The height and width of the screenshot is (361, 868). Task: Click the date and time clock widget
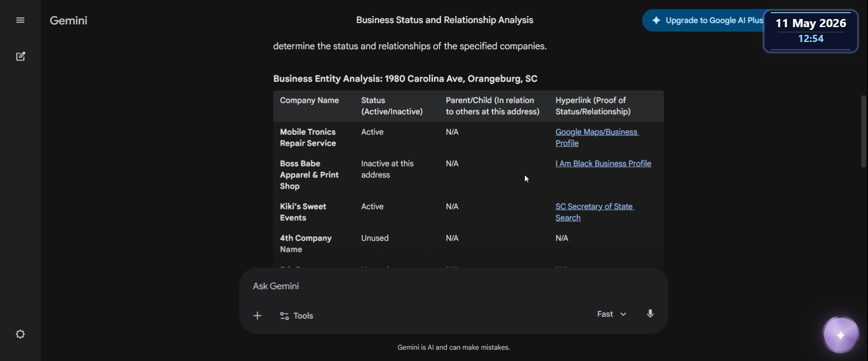pyautogui.click(x=811, y=31)
